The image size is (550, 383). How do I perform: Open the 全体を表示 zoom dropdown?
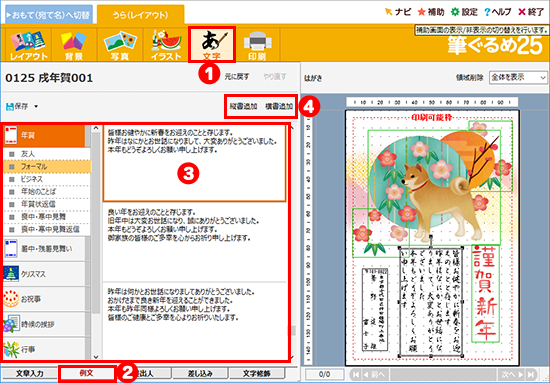(x=518, y=77)
